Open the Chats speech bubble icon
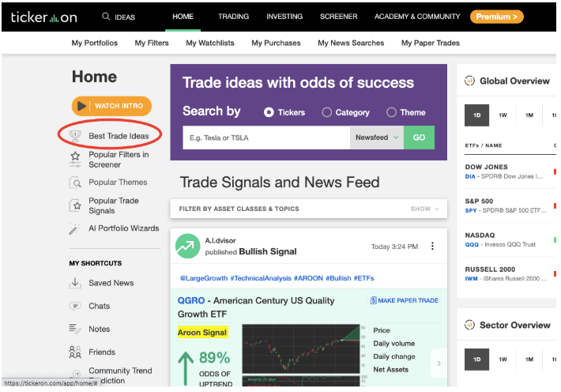 (75, 306)
